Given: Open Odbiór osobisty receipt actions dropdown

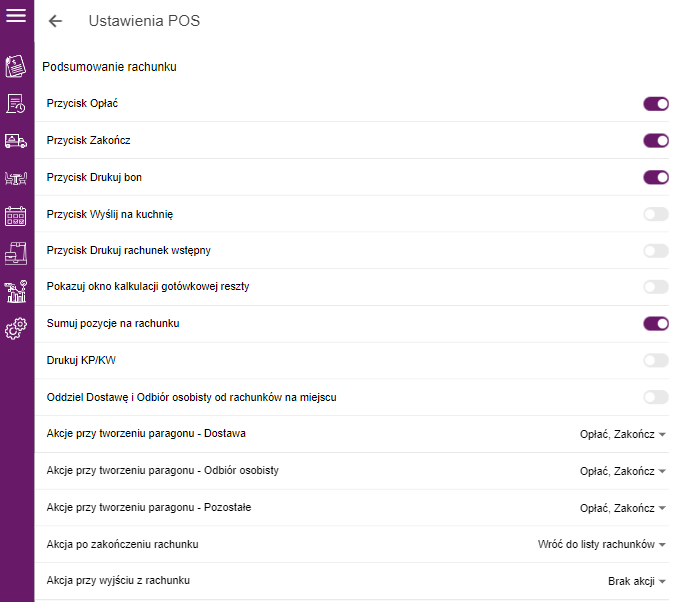Looking at the screenshot, I should coord(623,471).
